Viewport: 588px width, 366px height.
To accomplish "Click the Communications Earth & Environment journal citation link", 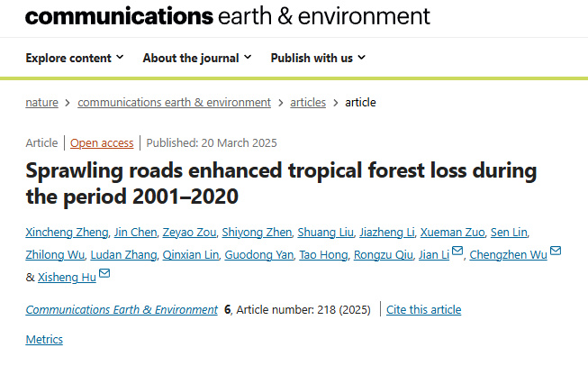I will [122, 310].
